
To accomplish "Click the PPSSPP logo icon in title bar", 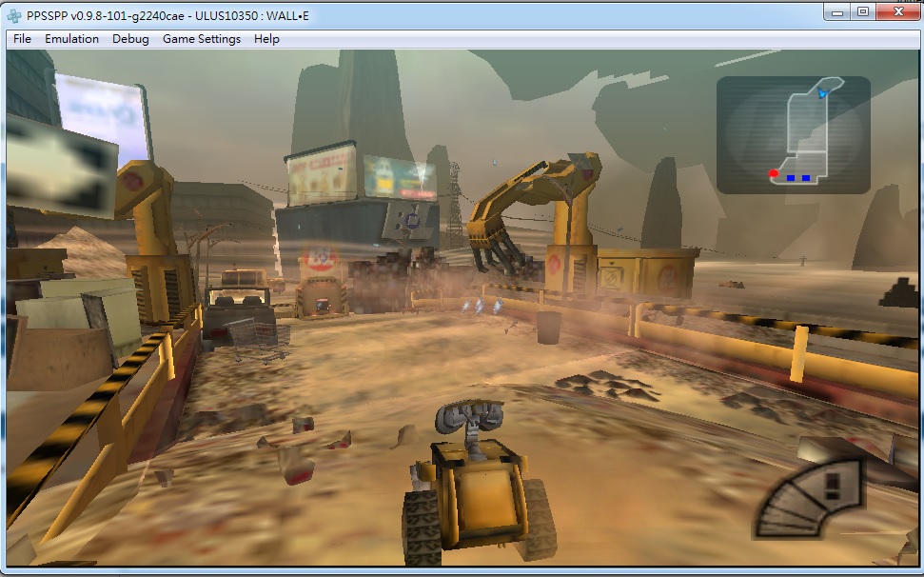I will point(14,16).
